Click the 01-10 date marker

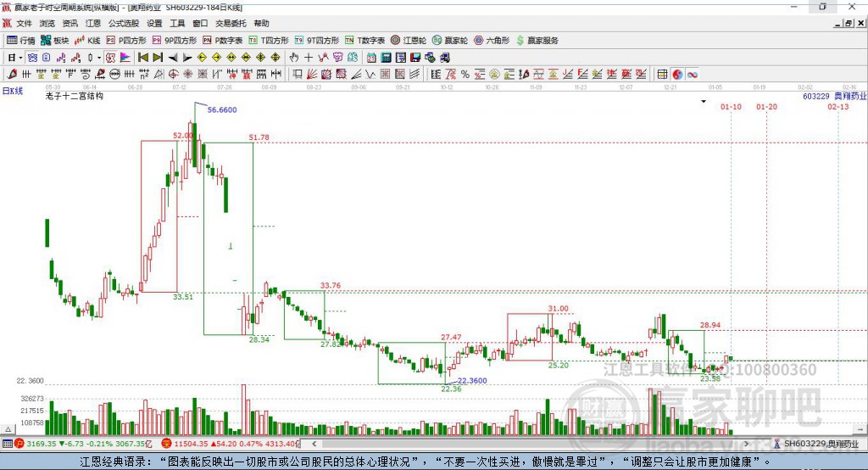pyautogui.click(x=731, y=107)
